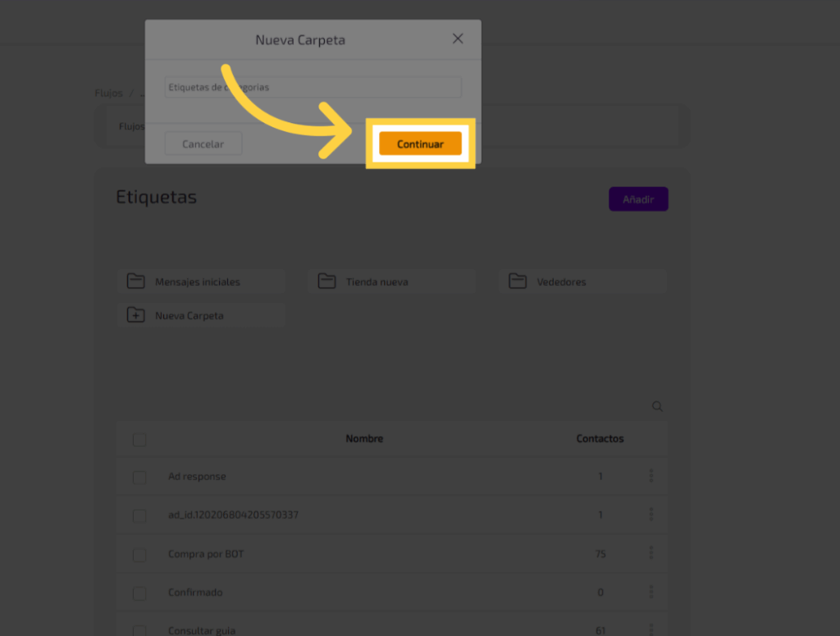Toggle the select-all checkbox in header

click(x=139, y=440)
